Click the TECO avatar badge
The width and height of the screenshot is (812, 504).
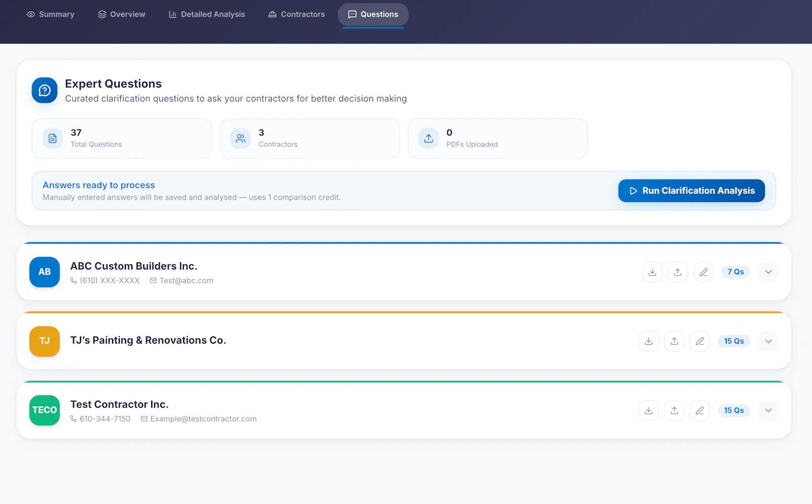45,410
